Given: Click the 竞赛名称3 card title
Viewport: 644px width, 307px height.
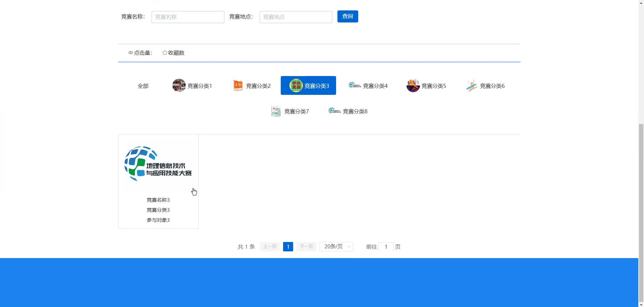Looking at the screenshot, I should pos(158,200).
